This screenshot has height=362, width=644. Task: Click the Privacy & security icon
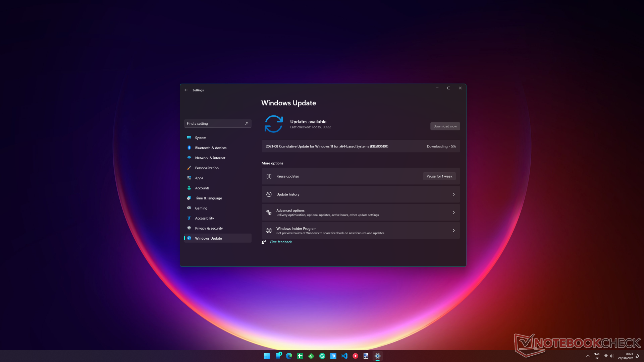[x=189, y=228]
